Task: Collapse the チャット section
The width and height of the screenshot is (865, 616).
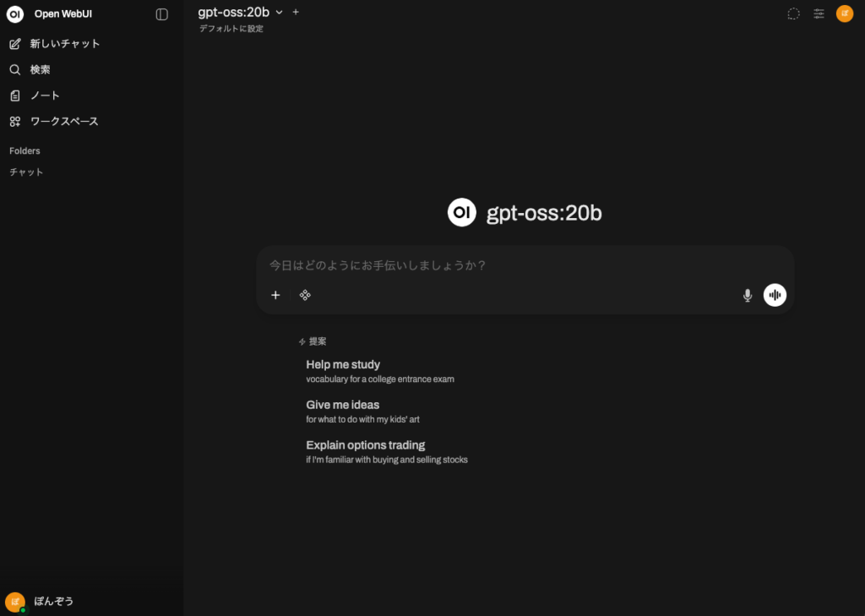Action: [x=26, y=172]
